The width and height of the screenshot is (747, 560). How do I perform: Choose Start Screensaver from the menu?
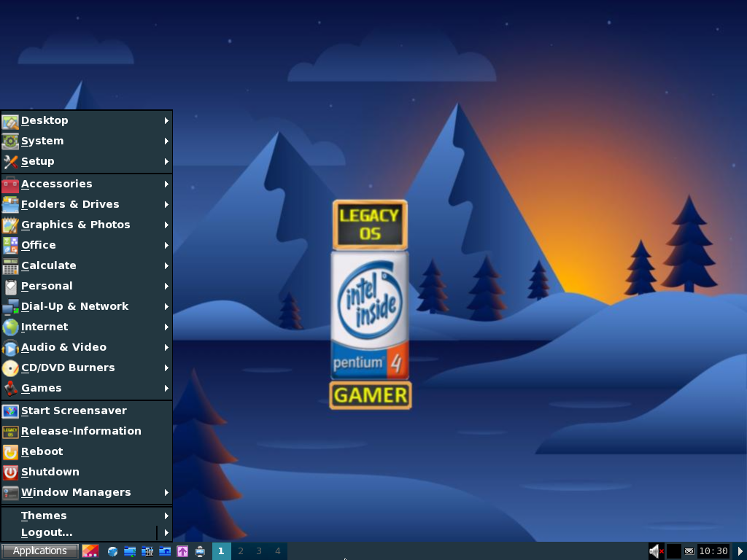click(86, 411)
